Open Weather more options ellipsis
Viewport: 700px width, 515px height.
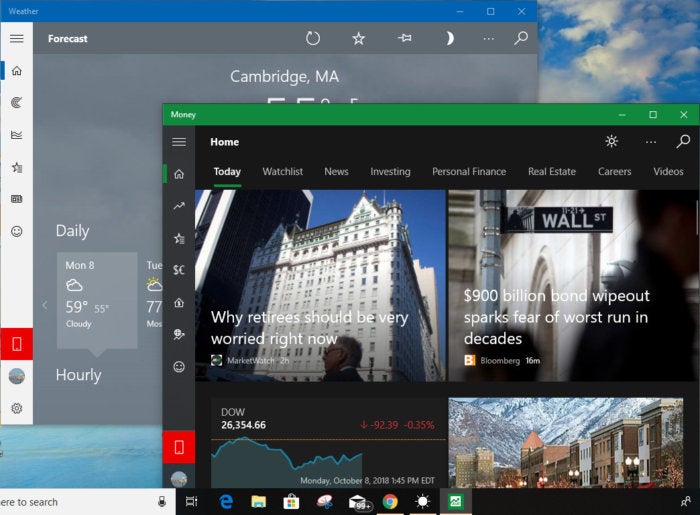489,39
